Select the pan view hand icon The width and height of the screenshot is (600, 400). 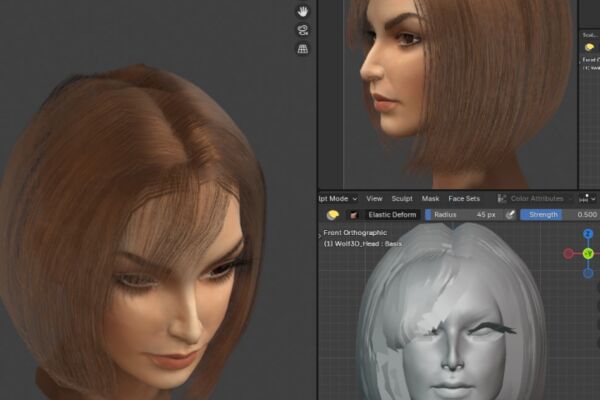pyautogui.click(x=303, y=11)
